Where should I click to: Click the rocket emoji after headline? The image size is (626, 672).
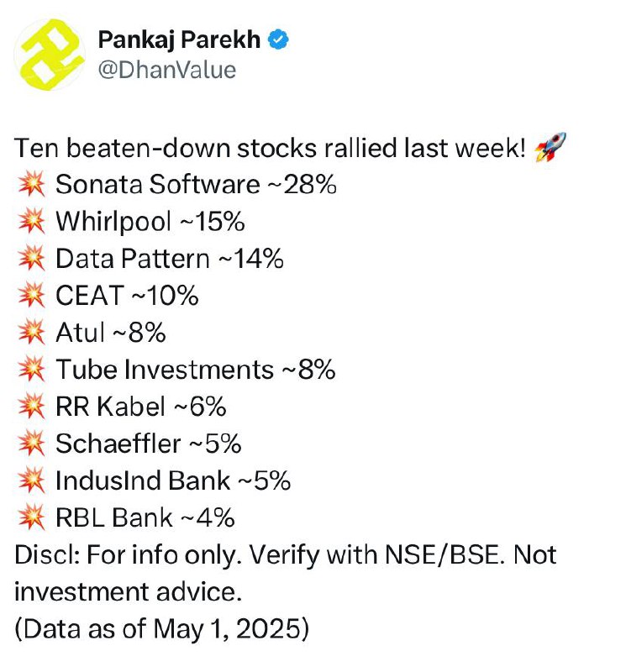pyautogui.click(x=550, y=148)
